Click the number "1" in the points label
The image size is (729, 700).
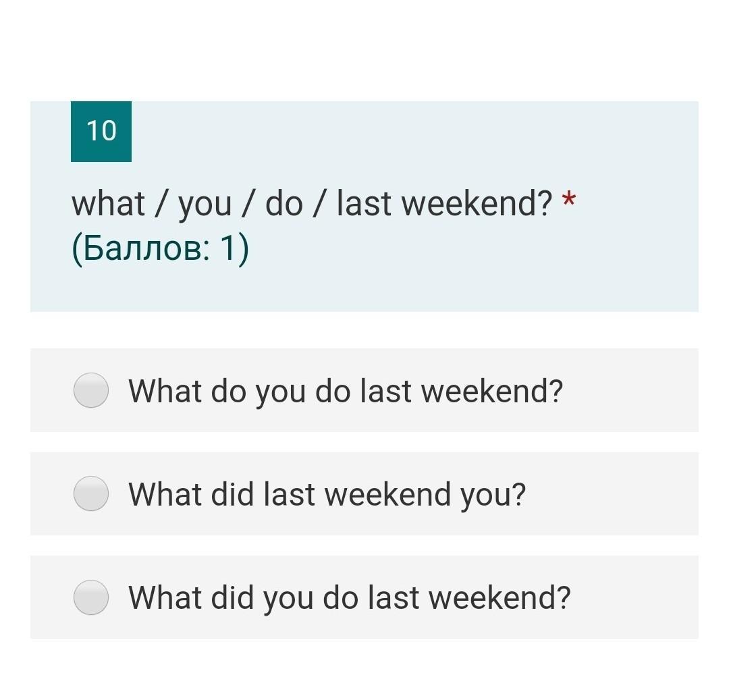pos(228,249)
